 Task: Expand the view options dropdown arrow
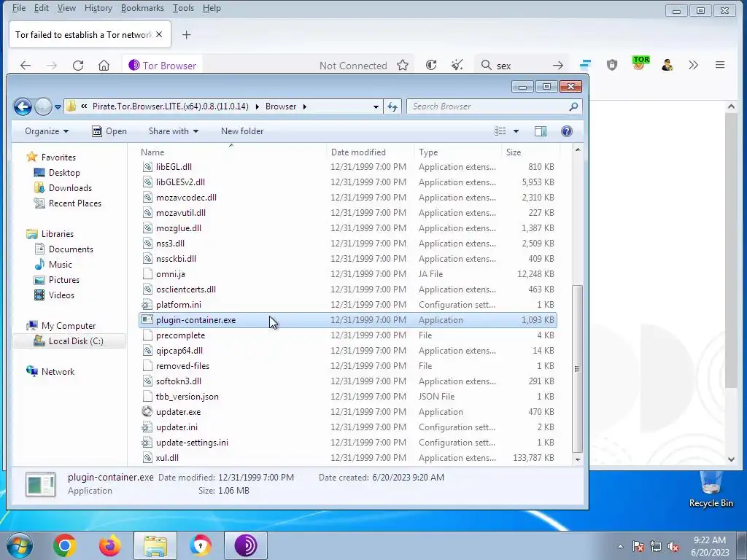pos(516,131)
